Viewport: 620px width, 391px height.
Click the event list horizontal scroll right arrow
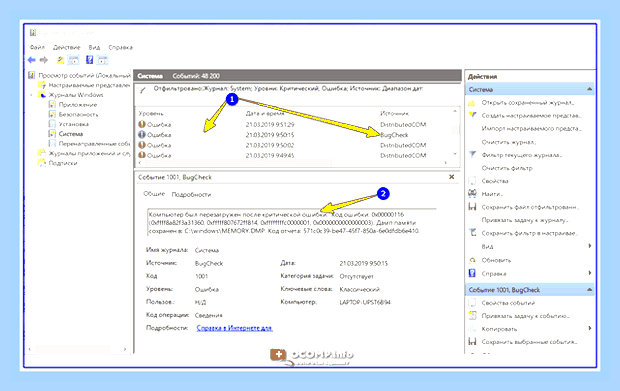point(446,162)
